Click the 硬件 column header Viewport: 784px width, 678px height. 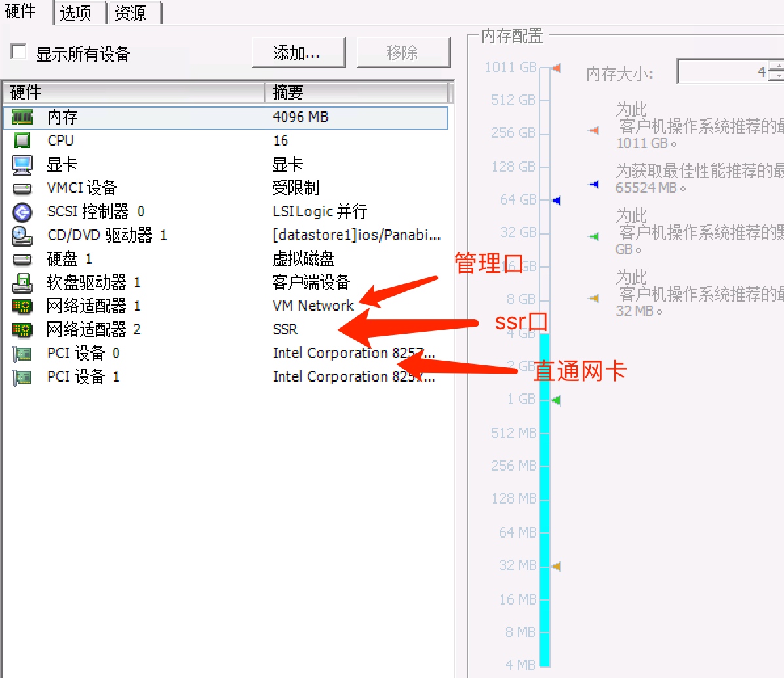(134, 92)
